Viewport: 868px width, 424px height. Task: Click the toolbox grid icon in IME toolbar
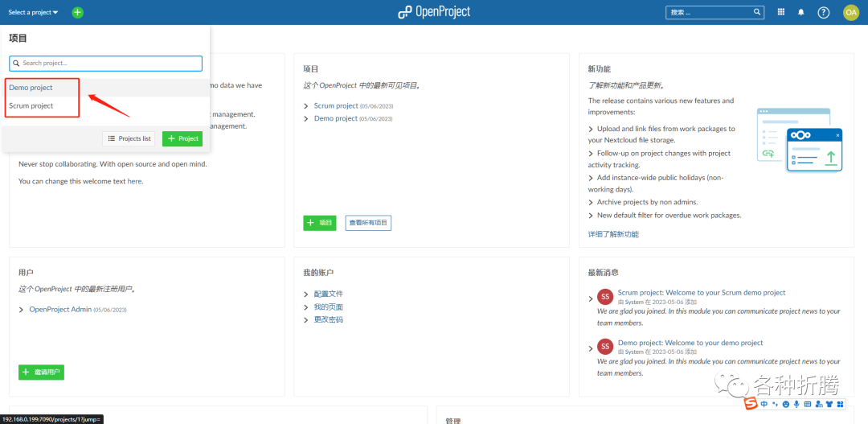coord(840,404)
